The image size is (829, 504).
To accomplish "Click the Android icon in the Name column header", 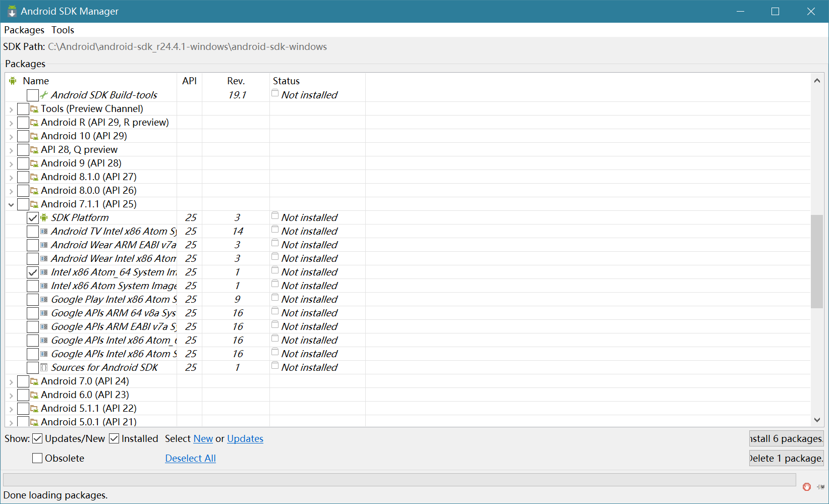I will tap(13, 81).
